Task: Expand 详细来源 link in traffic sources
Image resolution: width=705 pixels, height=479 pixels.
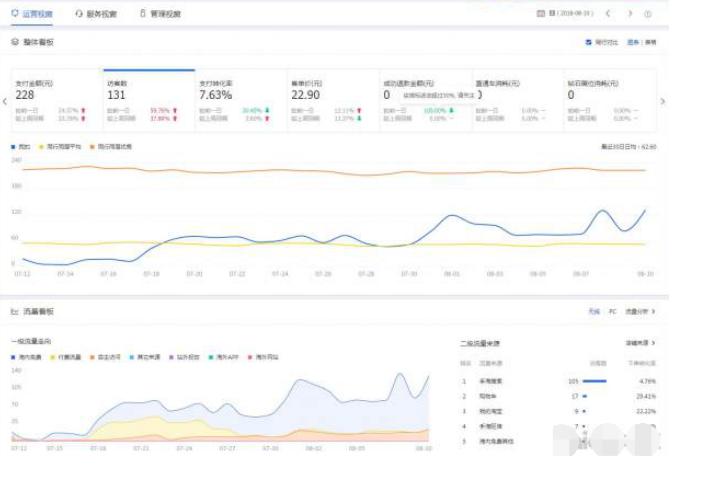Action: [x=640, y=342]
